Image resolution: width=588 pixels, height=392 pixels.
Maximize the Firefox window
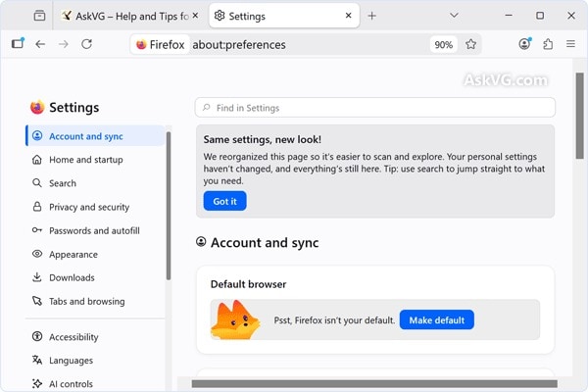540,16
